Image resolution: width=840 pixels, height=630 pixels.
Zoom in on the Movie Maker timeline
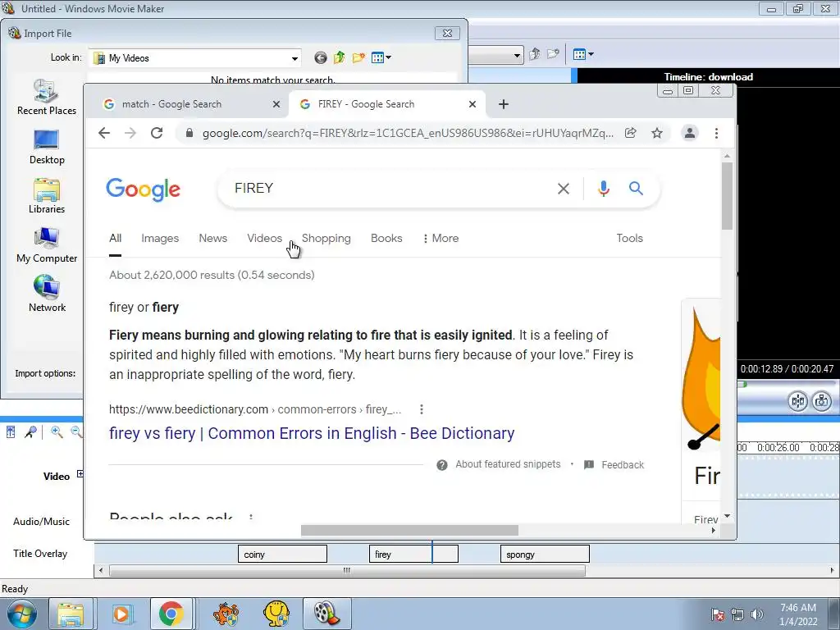[57, 431]
